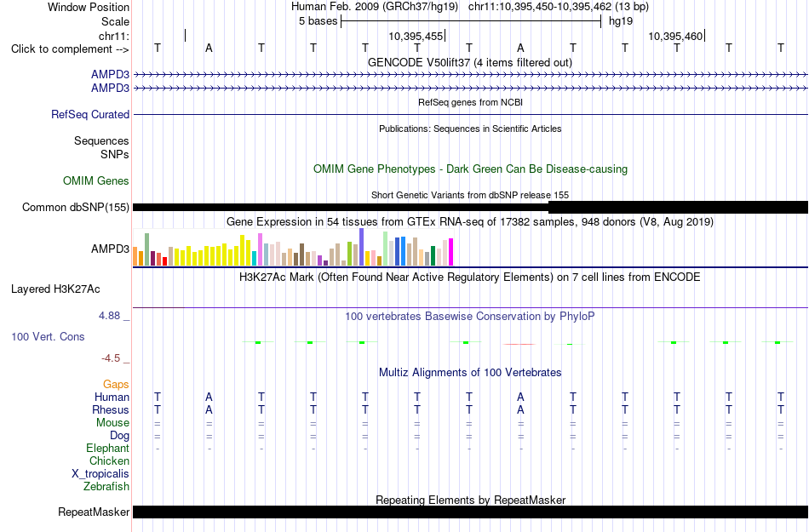
Task: Click the bright magenta last GTEx expression bar
Action: tap(451, 252)
